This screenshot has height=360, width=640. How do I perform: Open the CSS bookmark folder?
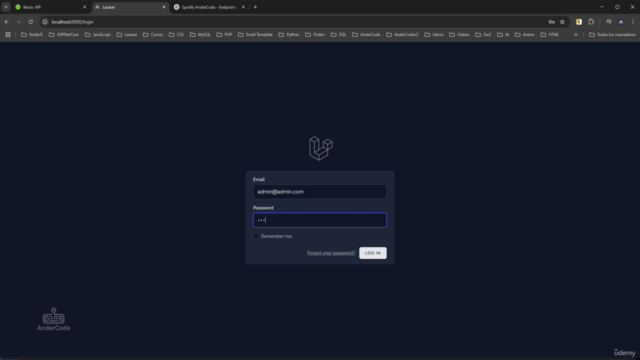pos(176,35)
